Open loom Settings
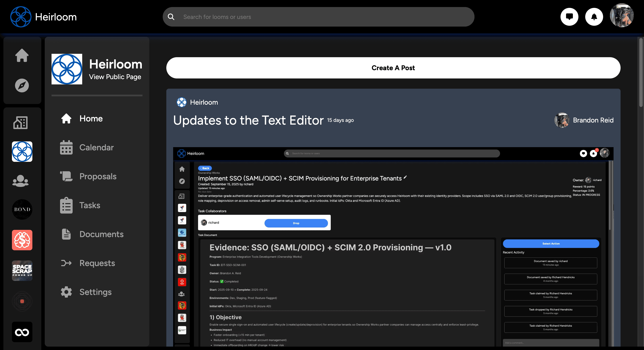The height and width of the screenshot is (350, 644). 95,292
